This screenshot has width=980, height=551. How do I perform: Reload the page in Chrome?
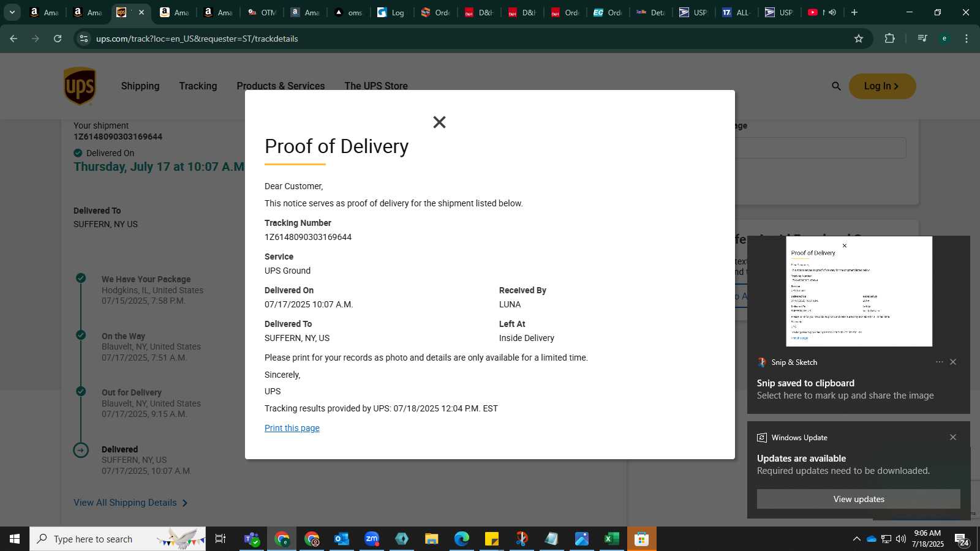click(58, 39)
